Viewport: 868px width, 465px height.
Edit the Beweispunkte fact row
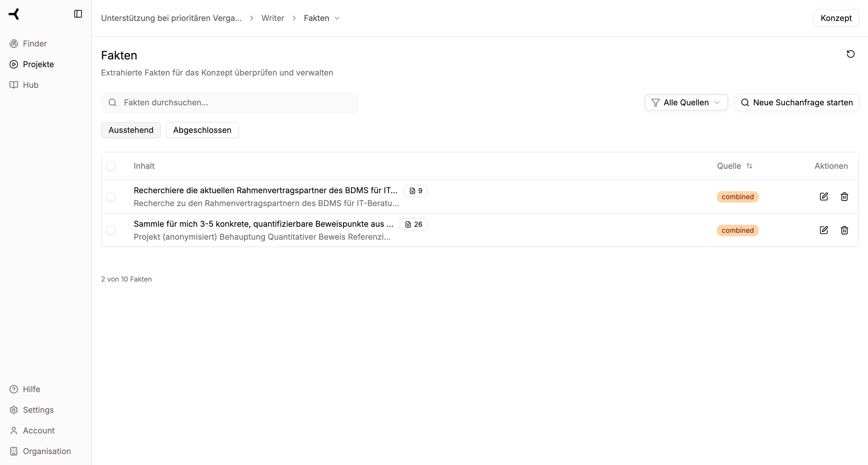(824, 230)
